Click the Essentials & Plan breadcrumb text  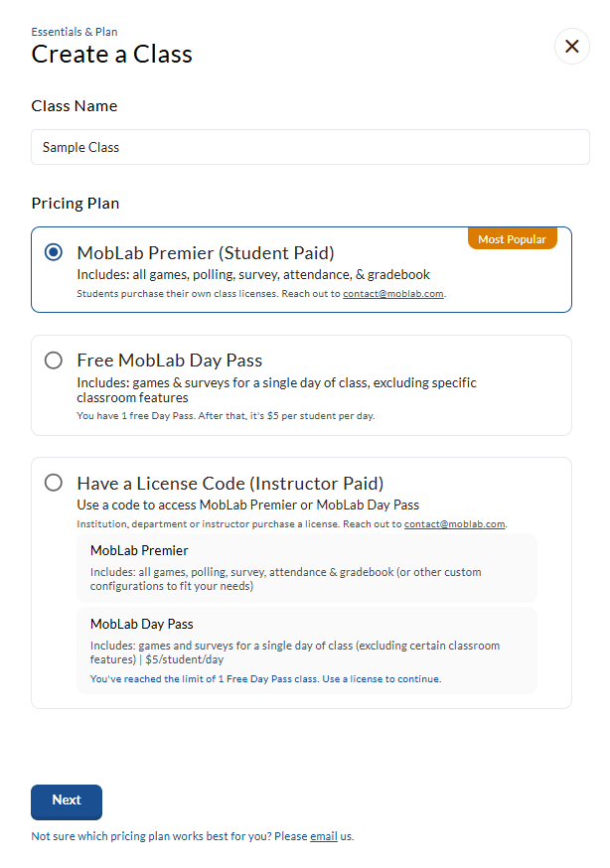75,32
